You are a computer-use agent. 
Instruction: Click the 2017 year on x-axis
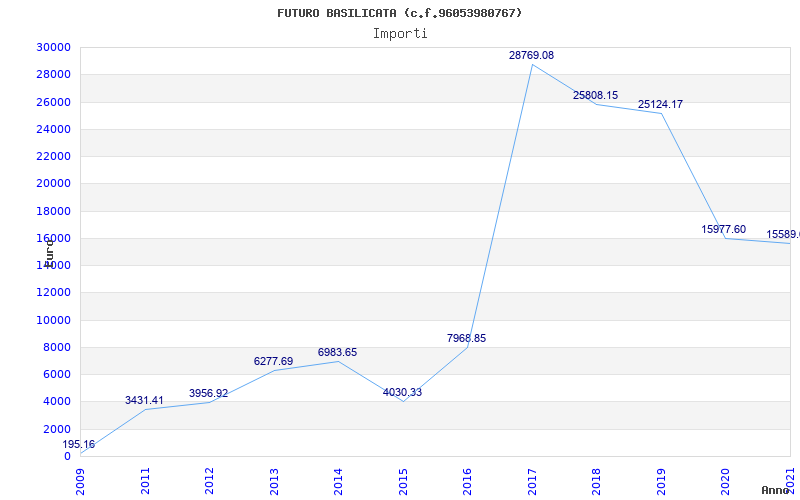coord(532,479)
